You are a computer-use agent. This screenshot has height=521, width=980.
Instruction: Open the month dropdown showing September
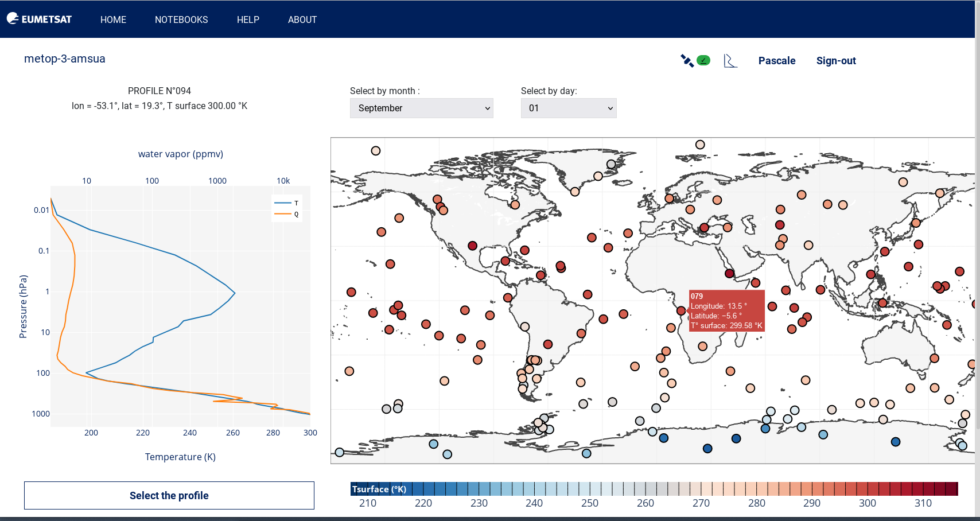tap(421, 108)
